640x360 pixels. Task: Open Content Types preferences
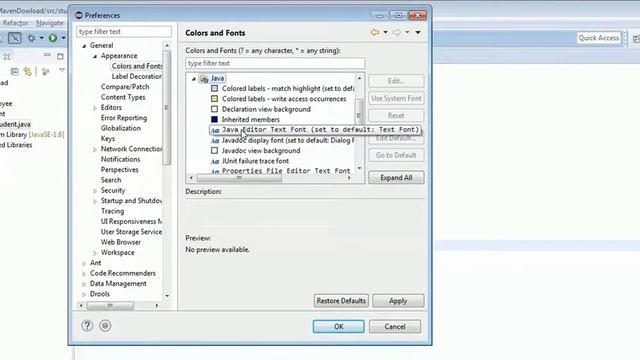point(123,97)
